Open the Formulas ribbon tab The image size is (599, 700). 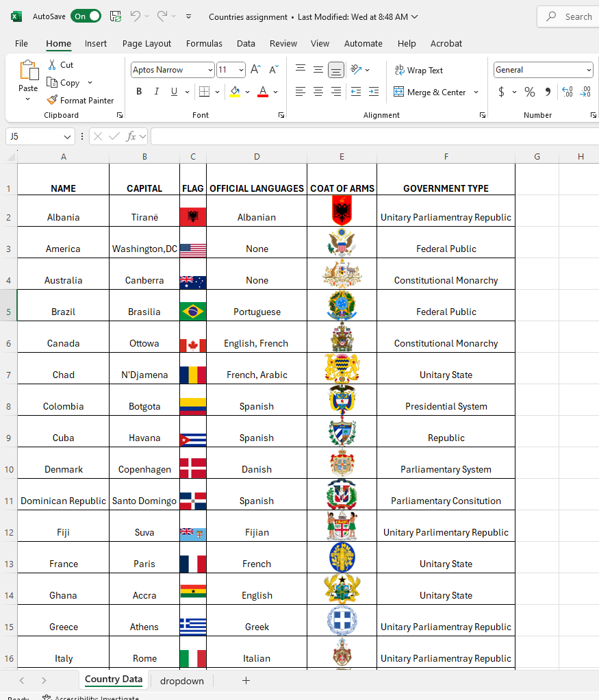(x=204, y=43)
